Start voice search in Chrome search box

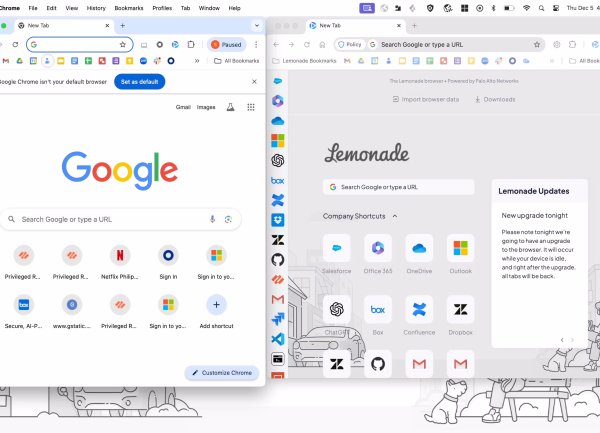(x=212, y=219)
